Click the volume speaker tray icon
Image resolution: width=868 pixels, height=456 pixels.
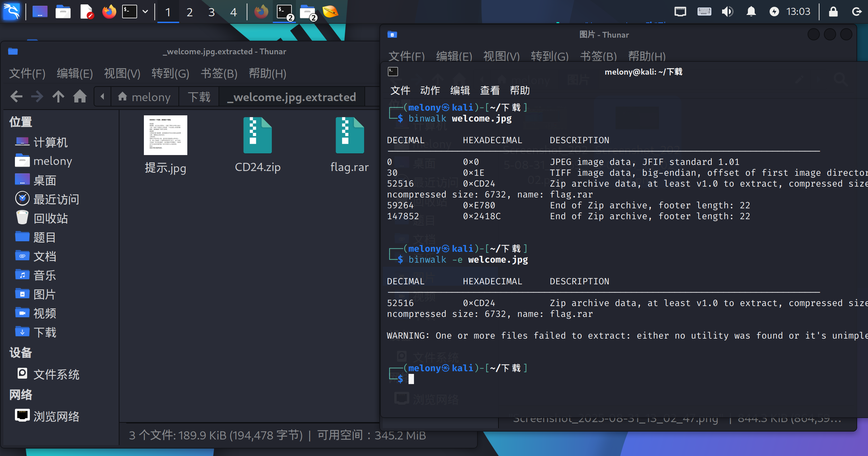(x=727, y=12)
